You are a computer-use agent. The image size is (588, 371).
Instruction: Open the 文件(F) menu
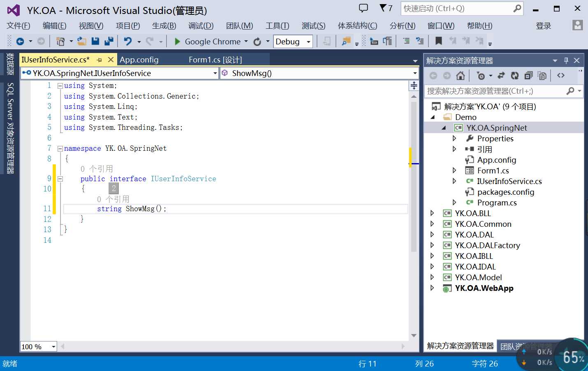coord(19,26)
